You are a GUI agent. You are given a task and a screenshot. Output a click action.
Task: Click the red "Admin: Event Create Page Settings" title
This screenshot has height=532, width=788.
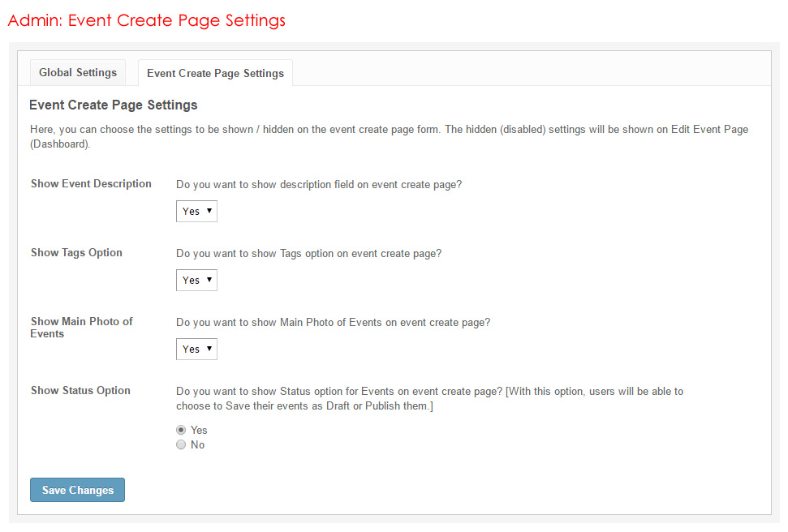[147, 20]
